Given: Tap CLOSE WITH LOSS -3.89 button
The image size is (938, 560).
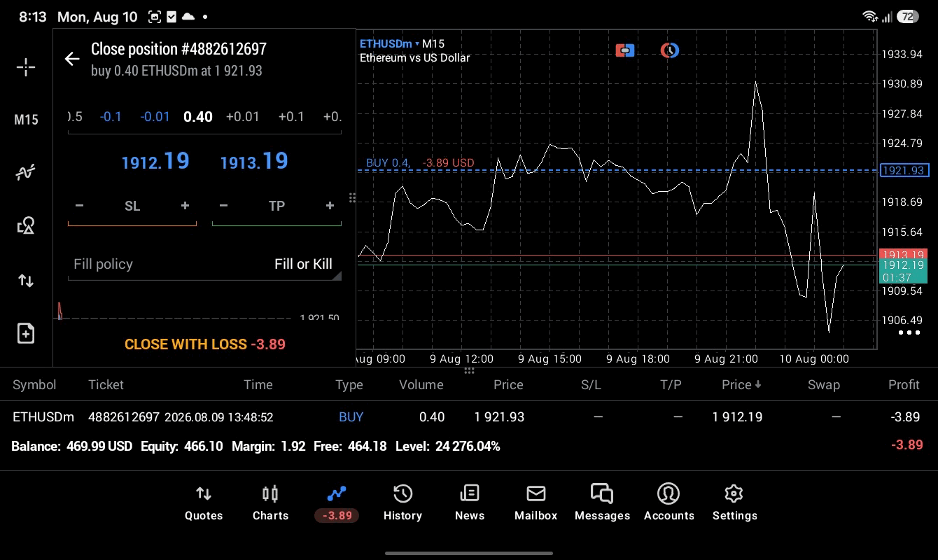Looking at the screenshot, I should 205,344.
